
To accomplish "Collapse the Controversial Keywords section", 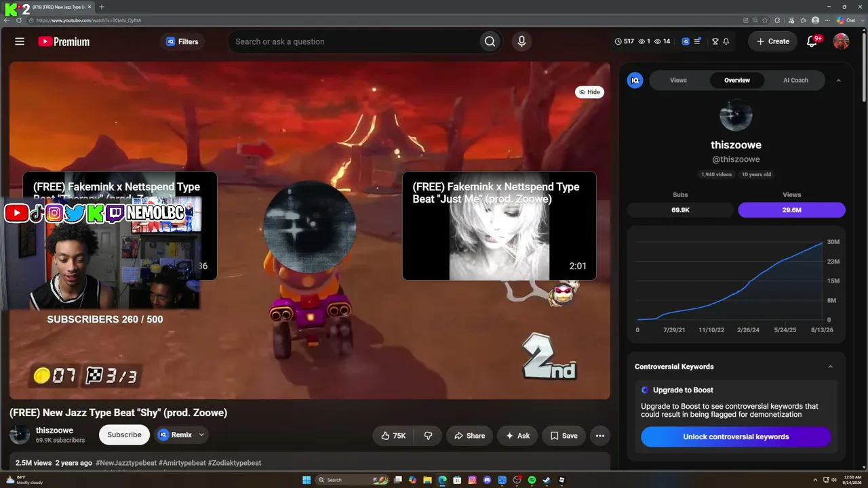I will click(x=831, y=367).
